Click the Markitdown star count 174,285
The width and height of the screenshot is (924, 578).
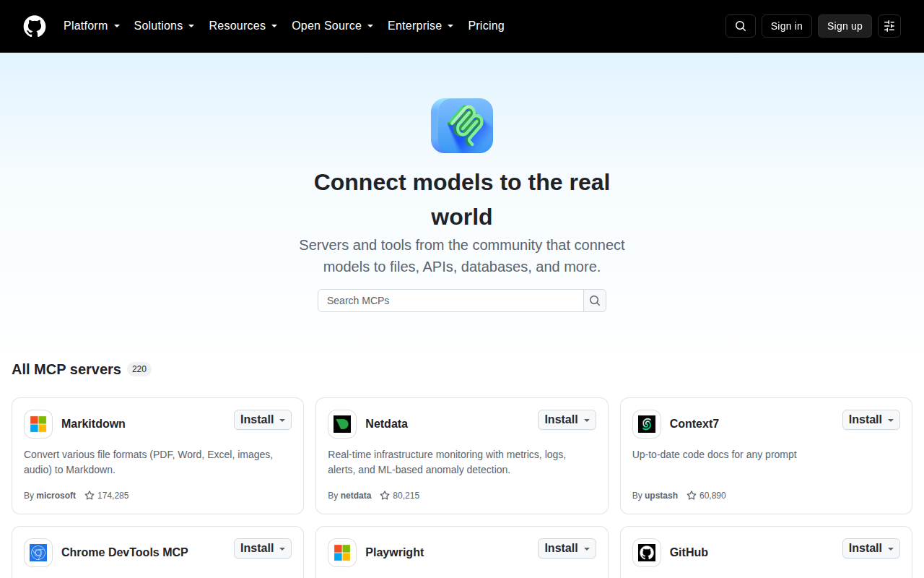pyautogui.click(x=107, y=496)
